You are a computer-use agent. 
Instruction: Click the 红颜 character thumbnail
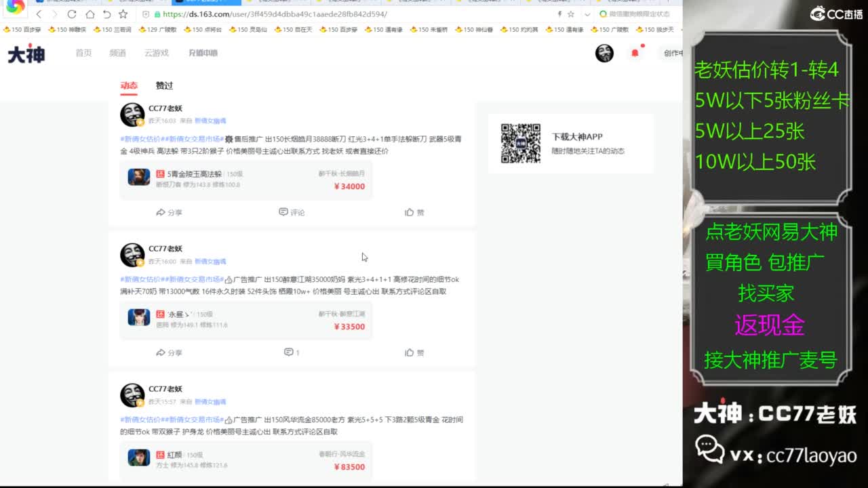click(138, 456)
